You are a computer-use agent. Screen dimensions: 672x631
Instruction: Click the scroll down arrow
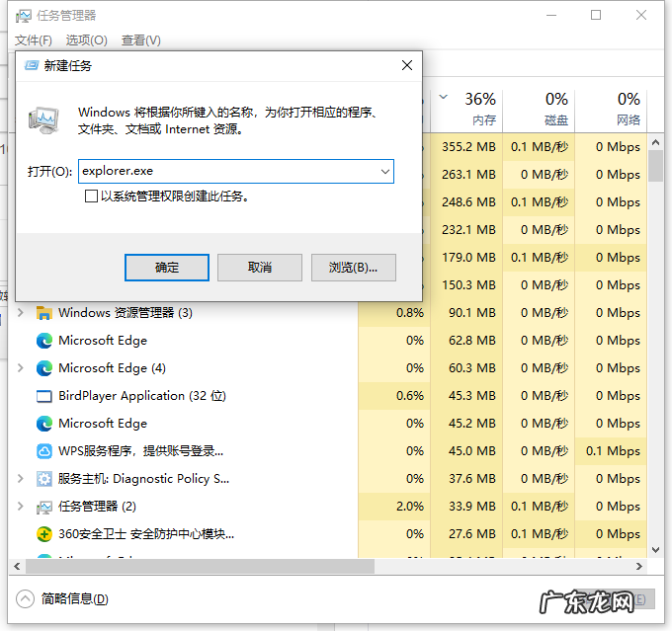pyautogui.click(x=655, y=550)
